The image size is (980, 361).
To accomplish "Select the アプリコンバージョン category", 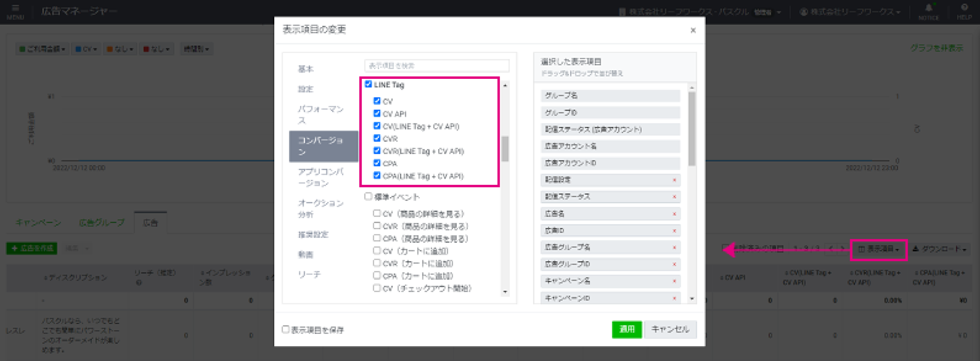I will pyautogui.click(x=320, y=177).
